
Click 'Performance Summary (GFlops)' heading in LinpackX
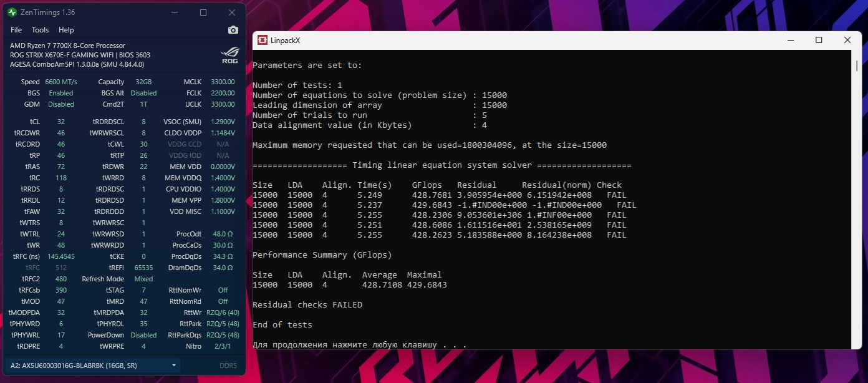click(322, 255)
